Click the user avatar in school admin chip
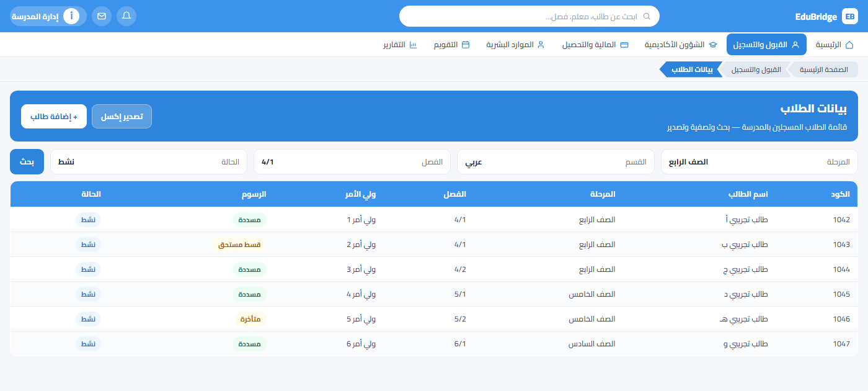868x391 pixels. [x=71, y=16]
